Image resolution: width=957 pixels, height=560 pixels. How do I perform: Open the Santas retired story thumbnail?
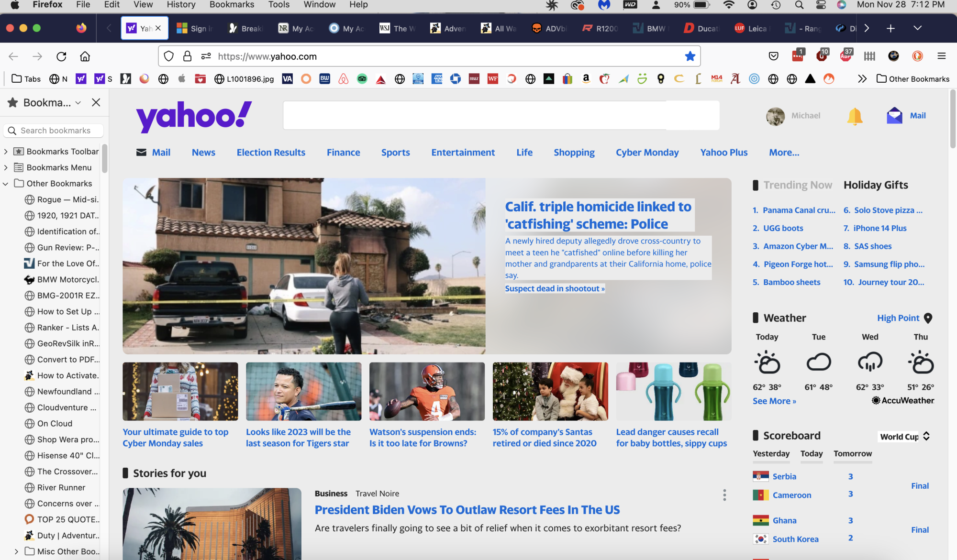click(550, 391)
